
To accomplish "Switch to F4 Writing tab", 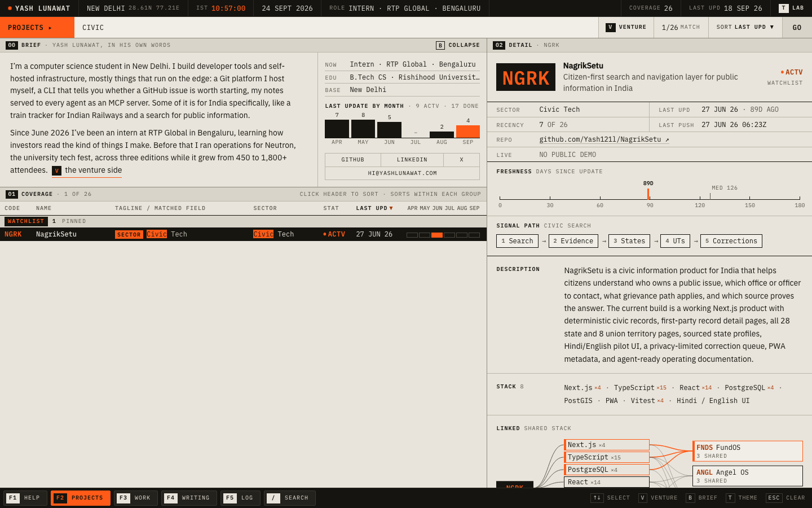I will [189, 498].
